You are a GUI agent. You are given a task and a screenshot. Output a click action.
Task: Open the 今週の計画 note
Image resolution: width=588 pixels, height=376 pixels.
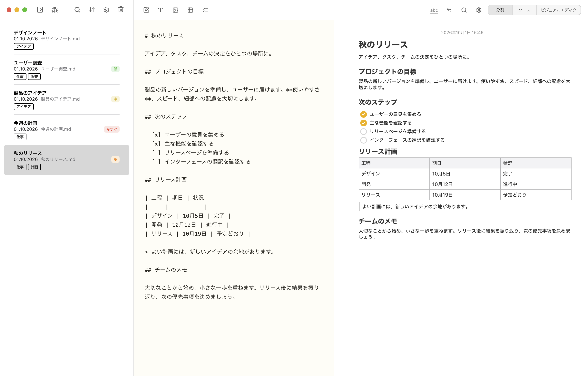[66, 130]
